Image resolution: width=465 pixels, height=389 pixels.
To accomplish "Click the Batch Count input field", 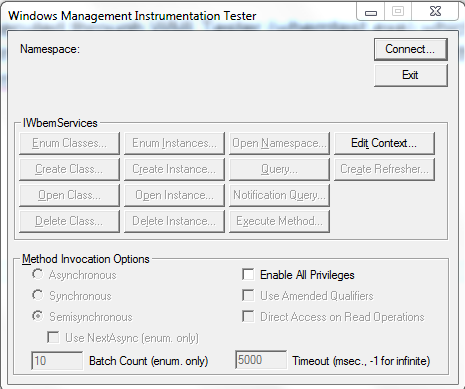I will [57, 361].
